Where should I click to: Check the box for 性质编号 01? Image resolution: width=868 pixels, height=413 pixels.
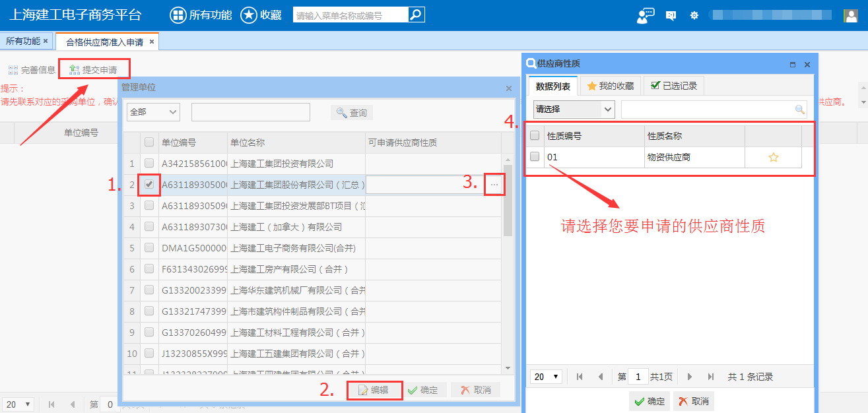click(535, 157)
